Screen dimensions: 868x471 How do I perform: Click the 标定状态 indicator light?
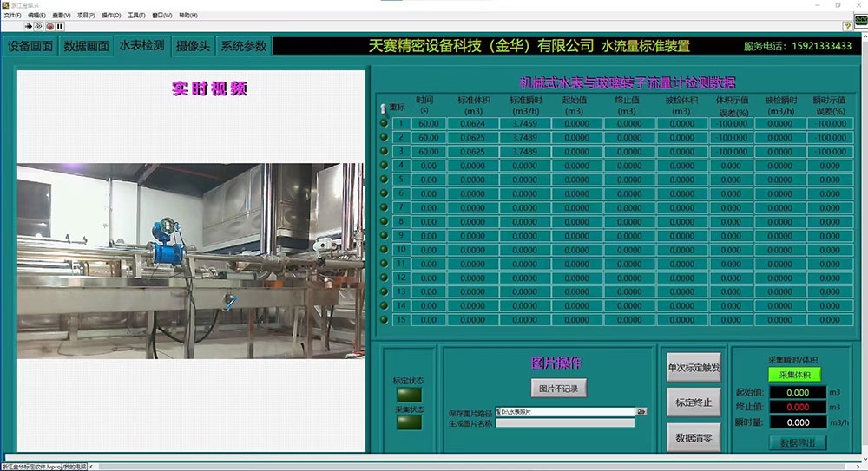pyautogui.click(x=407, y=395)
